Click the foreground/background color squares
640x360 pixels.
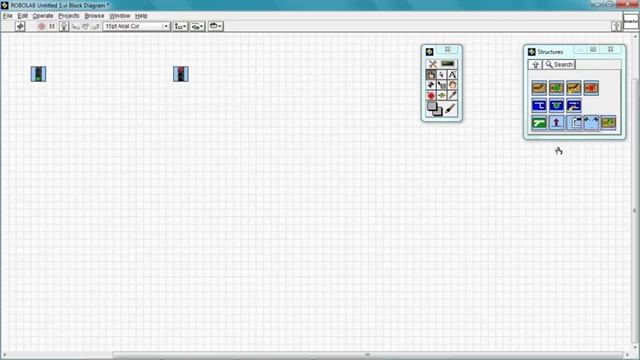[435, 109]
